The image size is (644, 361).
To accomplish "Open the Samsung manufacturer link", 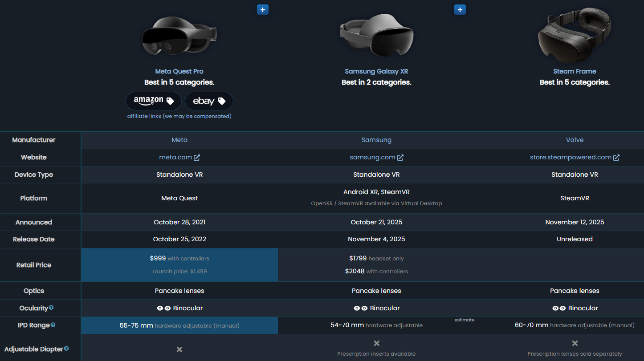I will [x=376, y=140].
